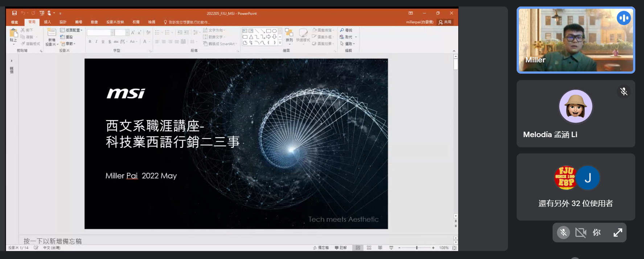644x259 pixels.
Task: Start Slide Show from status bar icon
Action: [x=391, y=248]
